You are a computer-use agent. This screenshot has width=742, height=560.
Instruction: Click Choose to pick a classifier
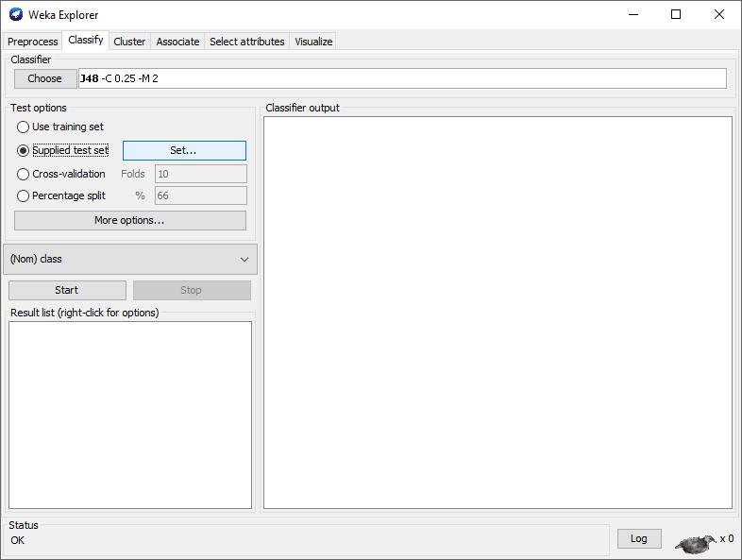(45, 78)
